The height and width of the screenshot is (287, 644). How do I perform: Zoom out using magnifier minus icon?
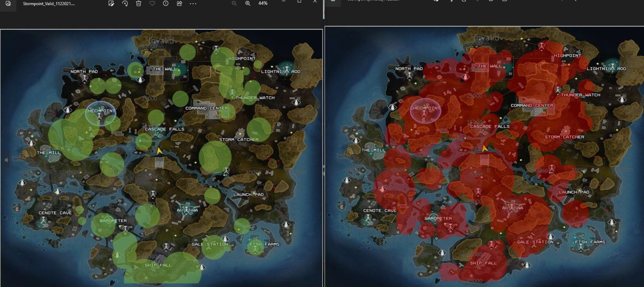pyautogui.click(x=234, y=3)
